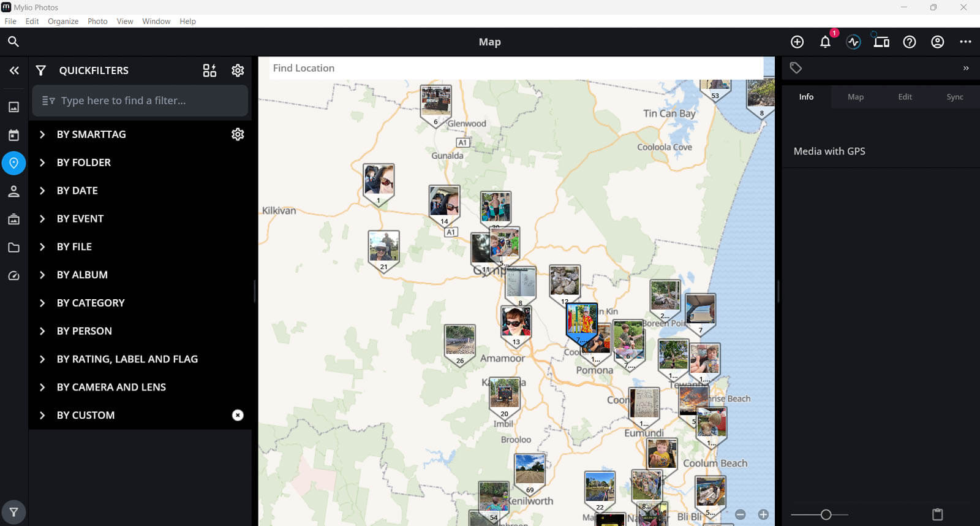Expand the By Folder filter

(x=42, y=162)
